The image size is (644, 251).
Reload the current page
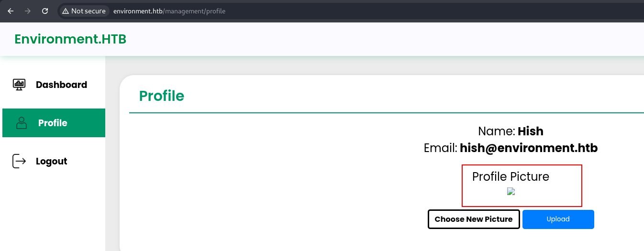point(45,11)
